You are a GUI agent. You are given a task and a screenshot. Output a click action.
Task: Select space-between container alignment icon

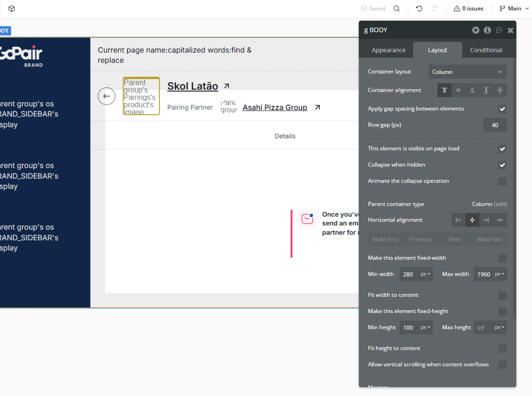click(486, 90)
